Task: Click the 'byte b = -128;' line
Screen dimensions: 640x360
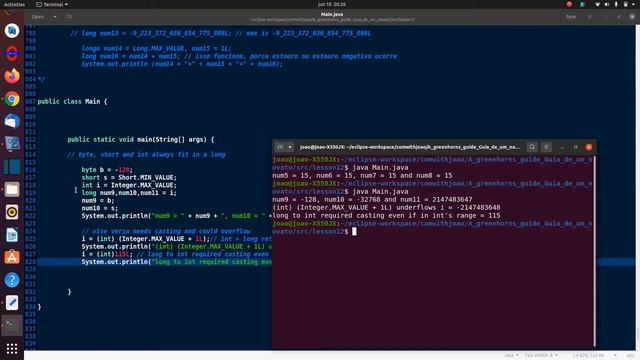Action: [107, 170]
